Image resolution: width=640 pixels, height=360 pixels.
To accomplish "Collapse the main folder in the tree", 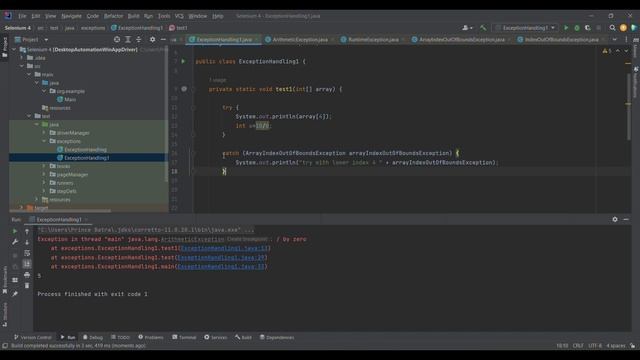I will [x=29, y=74].
